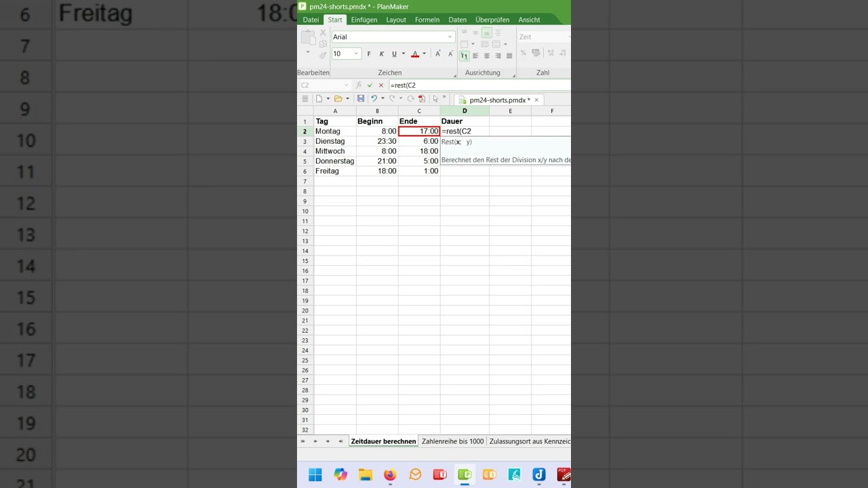Align text left horizontally
Screen dimensions: 868x488
click(x=475, y=56)
